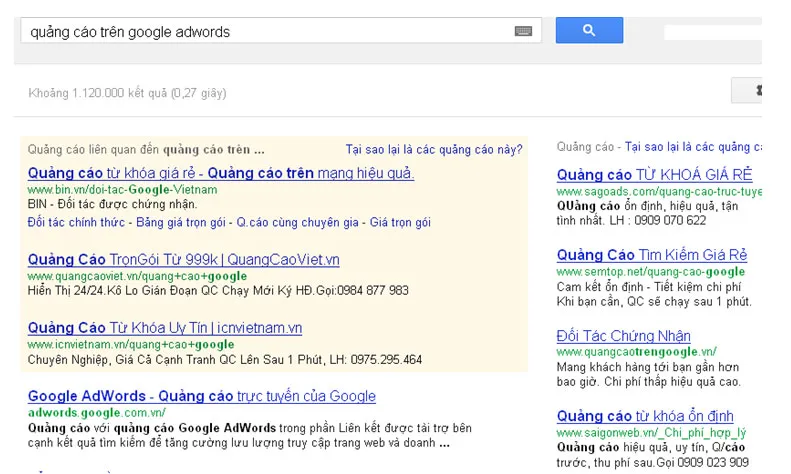The image size is (791, 474).
Task: Click the adwords.google.com.vn URL text
Action: (97, 412)
